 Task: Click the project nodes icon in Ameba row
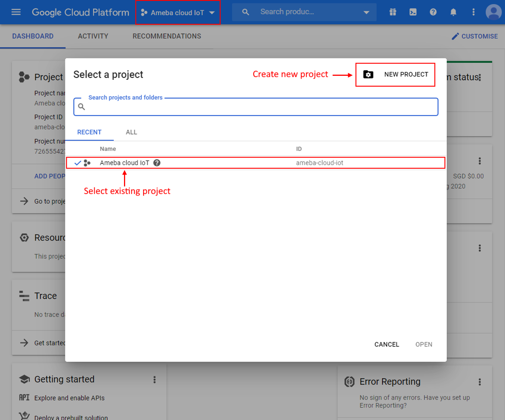tap(87, 163)
